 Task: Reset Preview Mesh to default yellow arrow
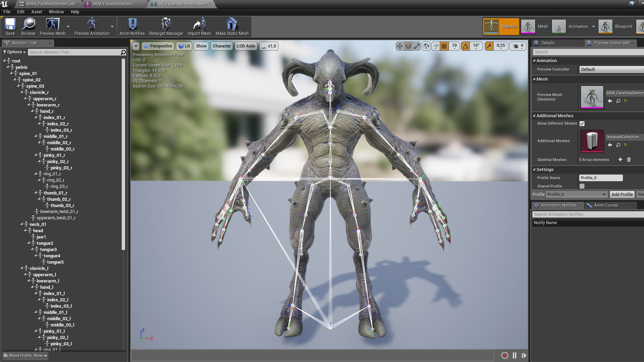(626, 101)
